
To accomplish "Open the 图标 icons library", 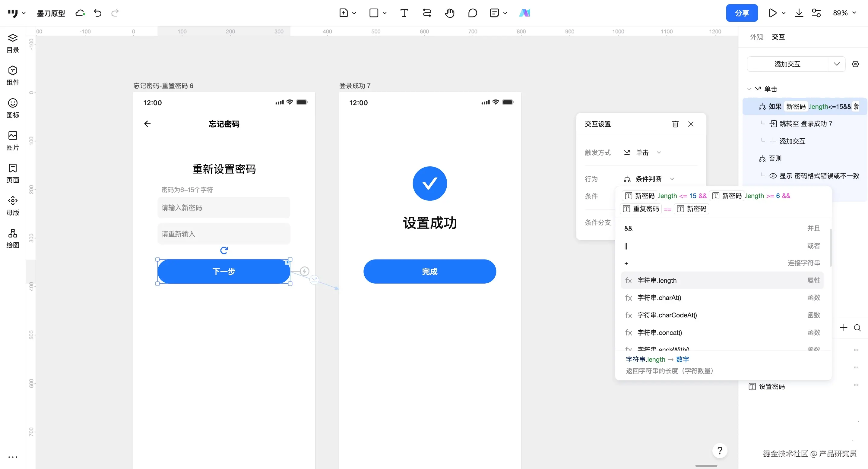I will pyautogui.click(x=13, y=108).
